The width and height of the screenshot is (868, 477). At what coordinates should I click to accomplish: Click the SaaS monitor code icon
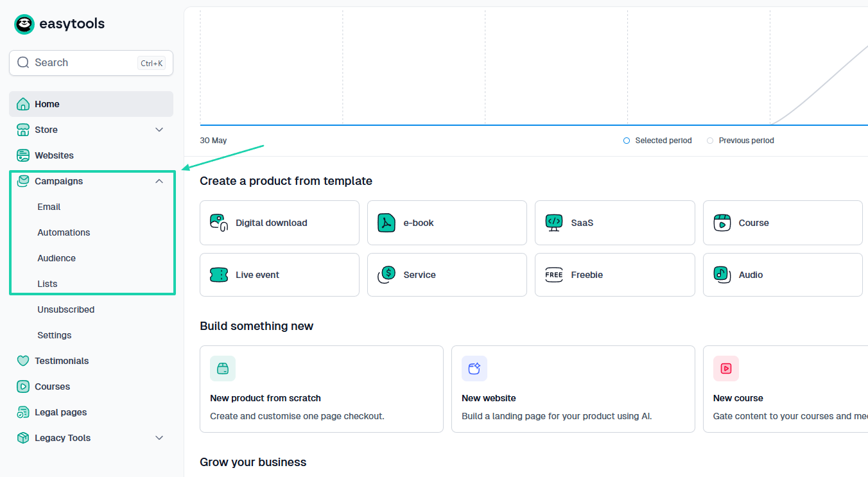click(554, 223)
